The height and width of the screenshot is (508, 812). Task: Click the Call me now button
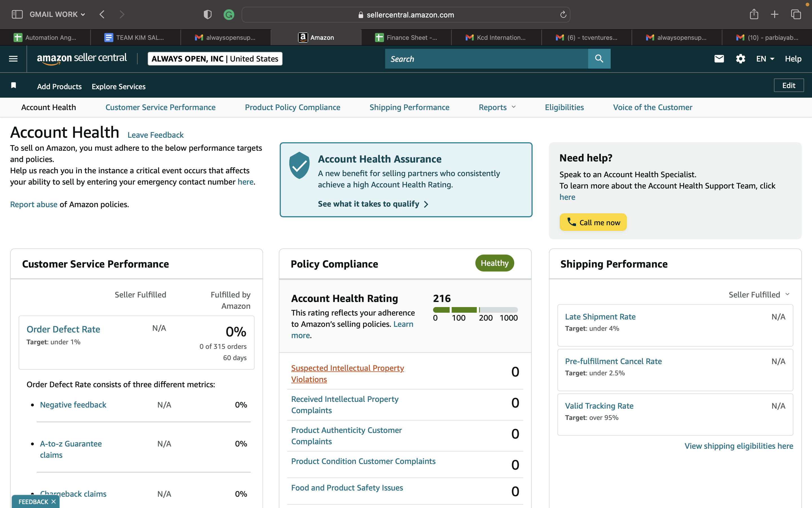pyautogui.click(x=593, y=222)
